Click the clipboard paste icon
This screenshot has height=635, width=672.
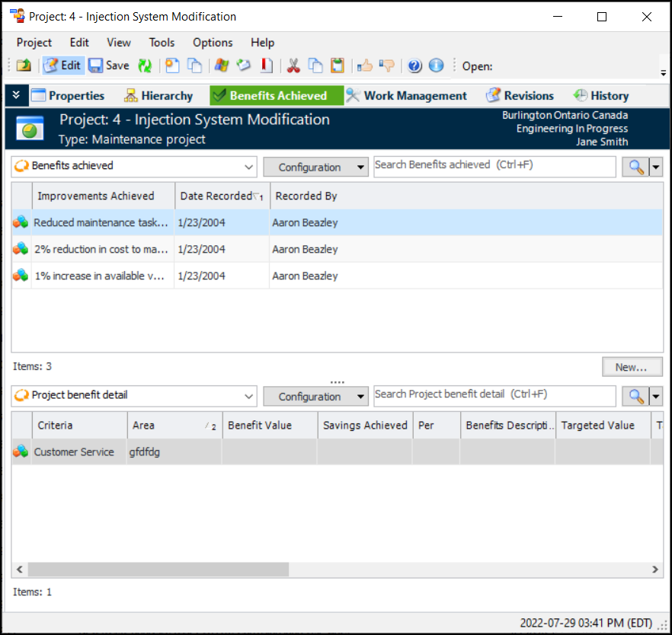338,65
